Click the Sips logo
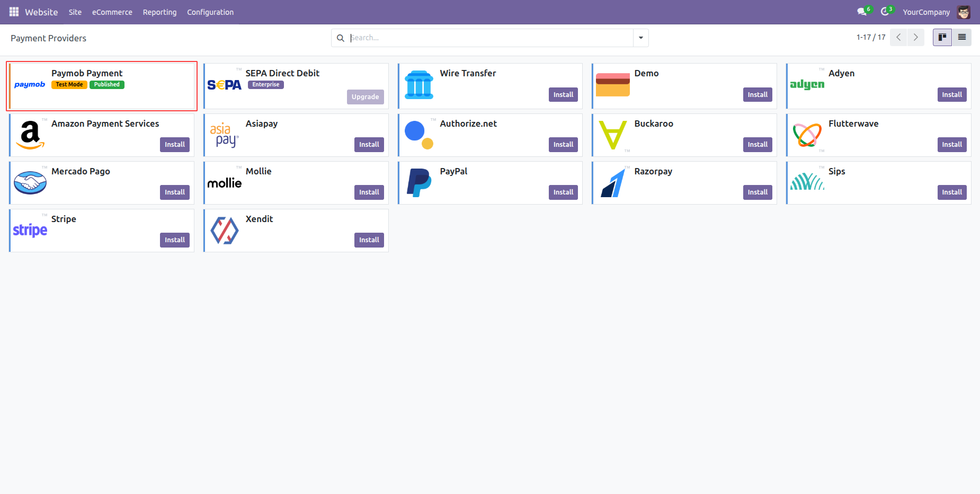 807,181
